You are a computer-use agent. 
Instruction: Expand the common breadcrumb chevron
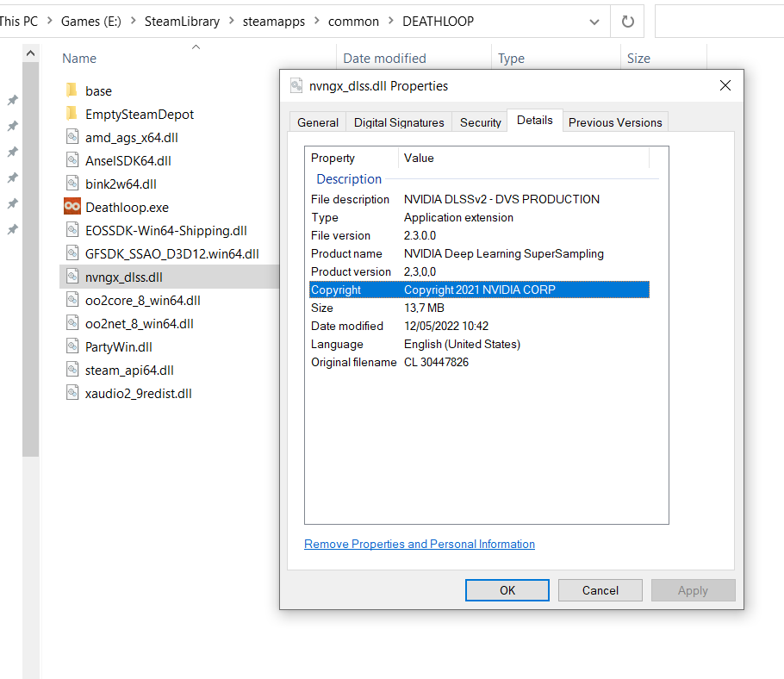pyautogui.click(x=391, y=21)
